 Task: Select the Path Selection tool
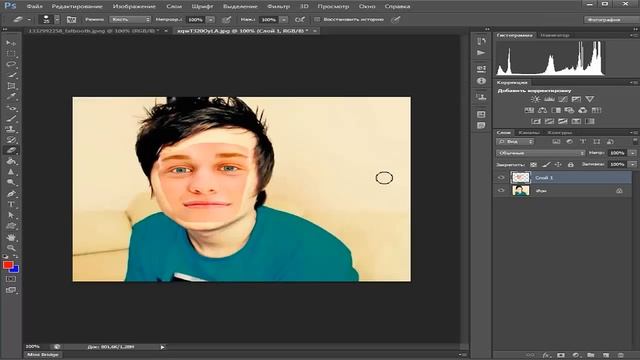tap(11, 215)
